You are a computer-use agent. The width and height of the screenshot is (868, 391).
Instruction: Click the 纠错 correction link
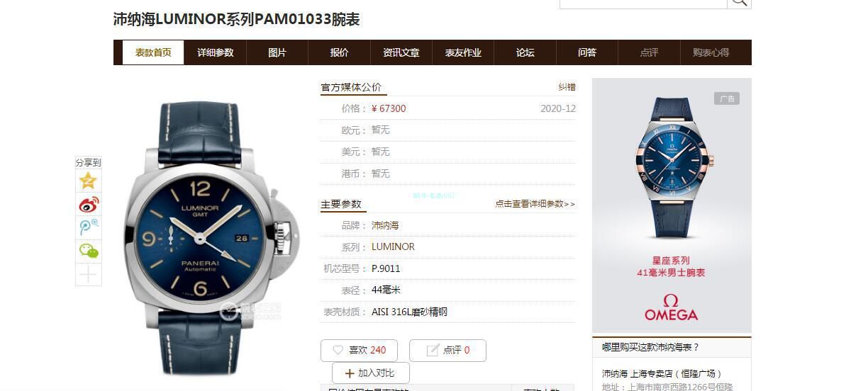(x=567, y=87)
